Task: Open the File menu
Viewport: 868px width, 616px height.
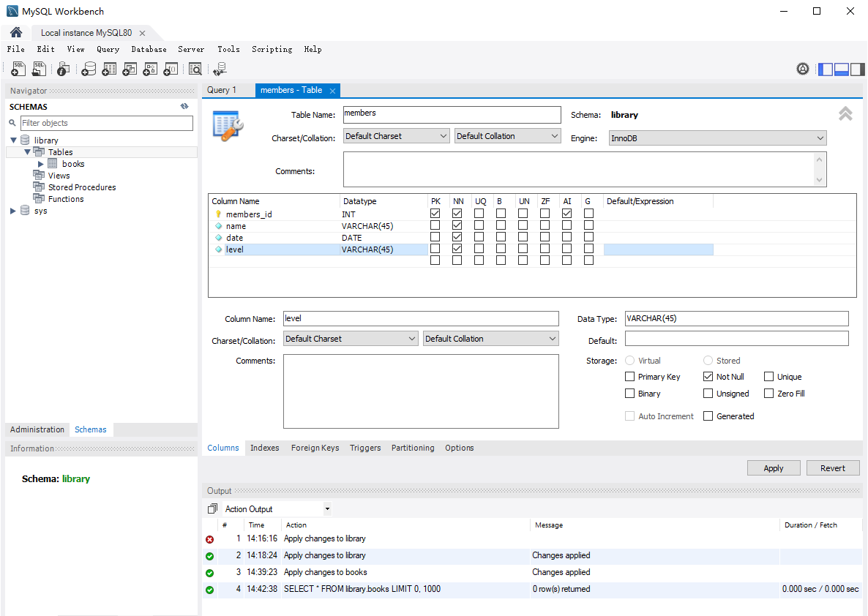Action: pos(15,49)
